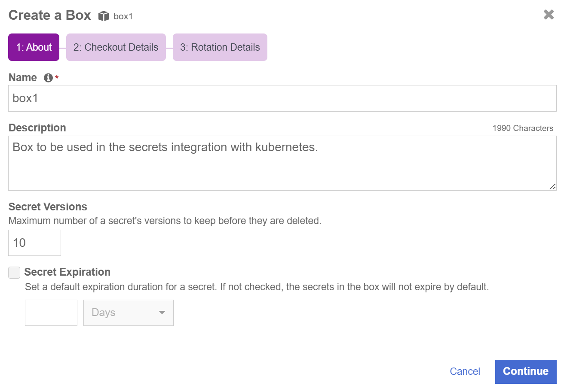
Task: Click the '1990 Characters' counter text
Action: 523,128
